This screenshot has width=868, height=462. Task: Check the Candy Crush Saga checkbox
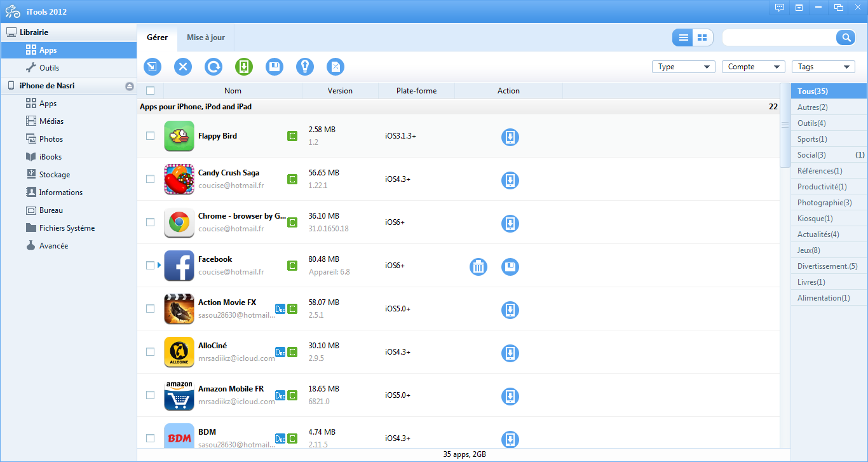(151, 179)
